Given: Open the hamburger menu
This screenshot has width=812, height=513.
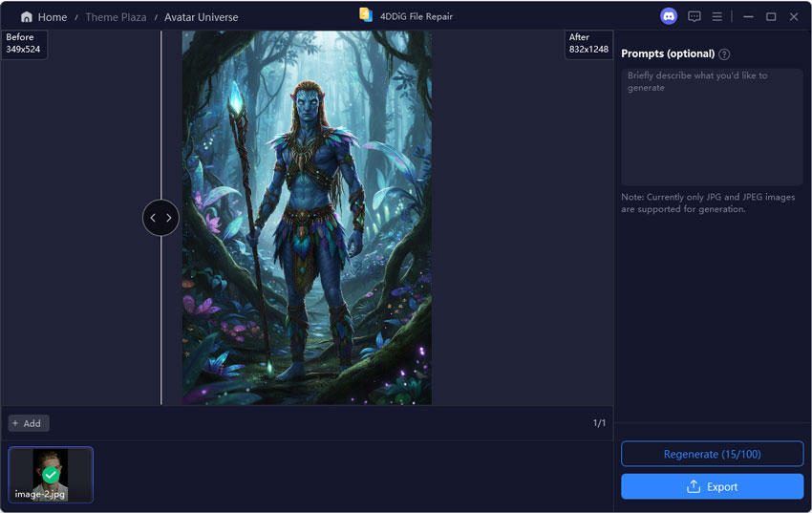Looking at the screenshot, I should pos(716,16).
